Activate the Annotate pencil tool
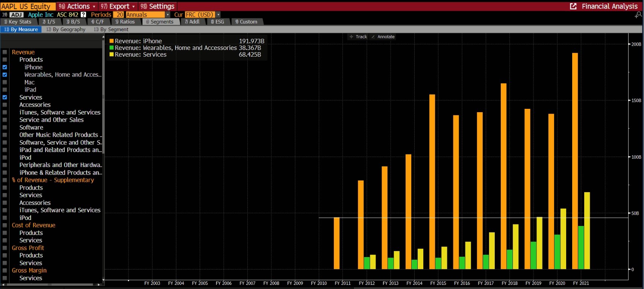 click(383, 37)
